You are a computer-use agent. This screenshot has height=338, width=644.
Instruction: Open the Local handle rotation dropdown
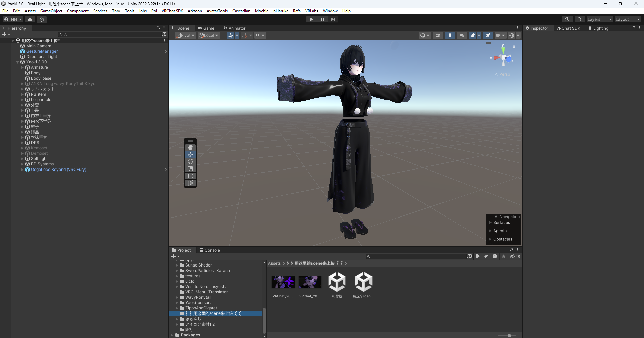209,35
